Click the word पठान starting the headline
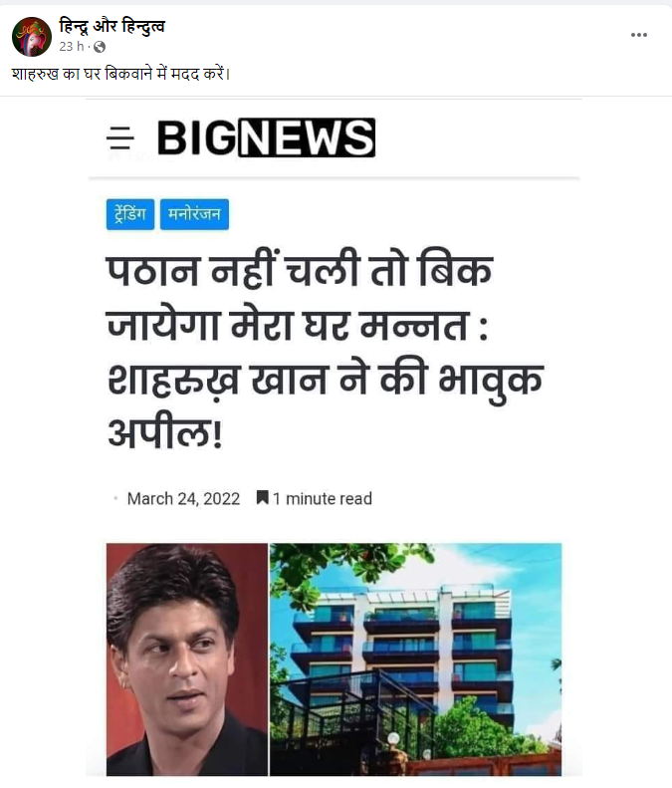This screenshot has width=672, height=788. click(153, 270)
